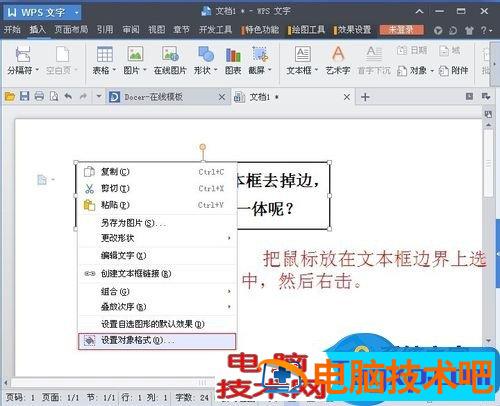This screenshot has width=500, height=406.
Task: Expand the 图片 dropdown arrow
Action: (145, 70)
